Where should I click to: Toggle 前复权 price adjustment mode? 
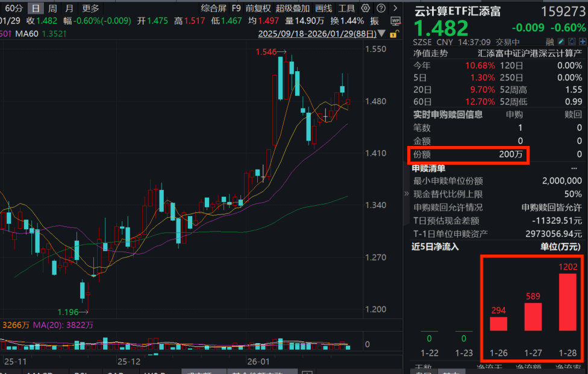[x=259, y=8]
